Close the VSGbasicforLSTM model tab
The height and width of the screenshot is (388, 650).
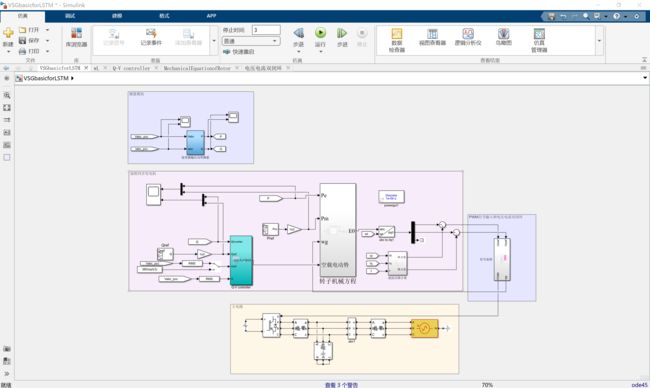(86, 68)
